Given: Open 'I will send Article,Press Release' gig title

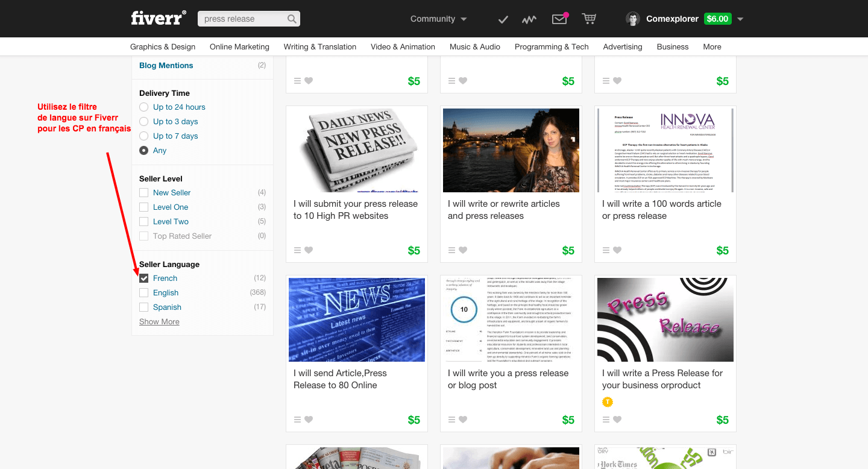Looking at the screenshot, I should click(340, 379).
